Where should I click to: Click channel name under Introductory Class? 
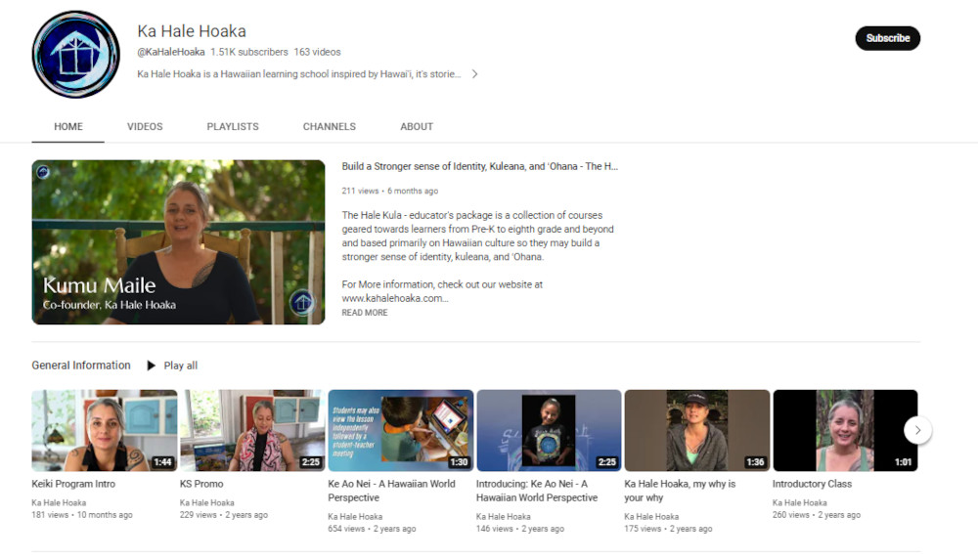(800, 502)
